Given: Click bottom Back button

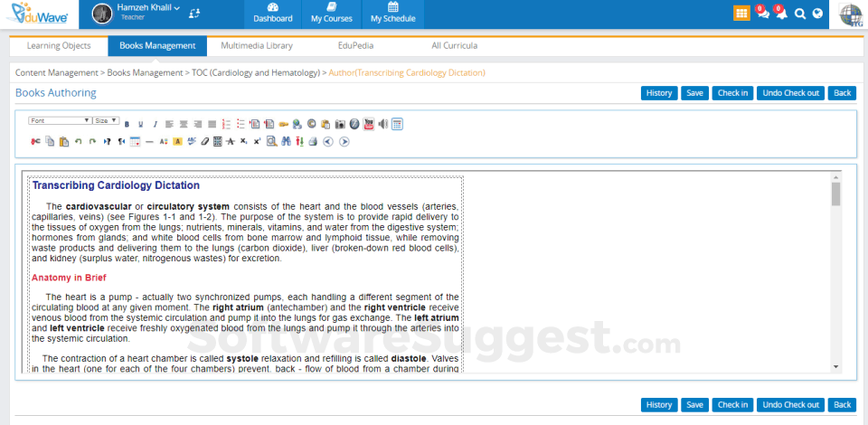Looking at the screenshot, I should (842, 405).
